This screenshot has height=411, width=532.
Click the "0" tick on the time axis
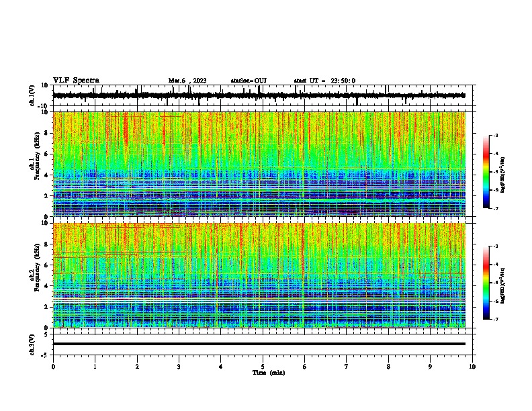(x=53, y=367)
